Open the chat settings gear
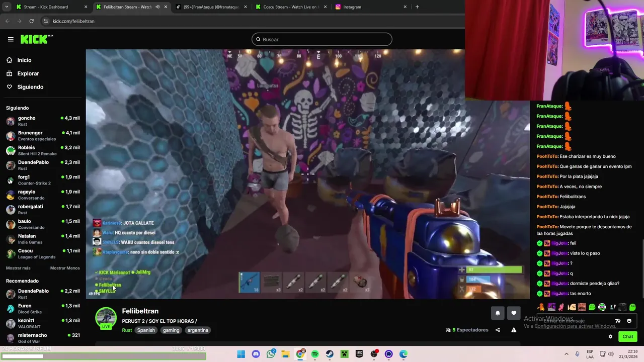 point(610,336)
